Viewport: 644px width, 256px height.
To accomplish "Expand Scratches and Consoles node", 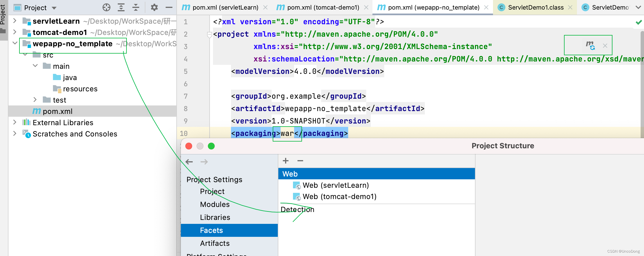I will pyautogui.click(x=15, y=133).
